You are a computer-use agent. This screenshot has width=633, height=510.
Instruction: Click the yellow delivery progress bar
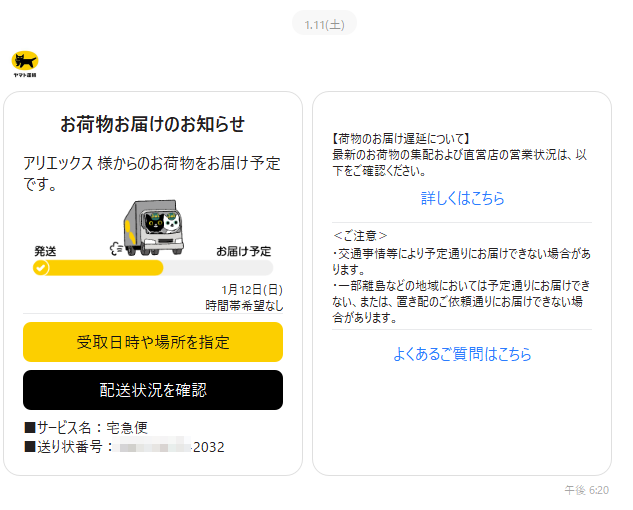(153, 268)
